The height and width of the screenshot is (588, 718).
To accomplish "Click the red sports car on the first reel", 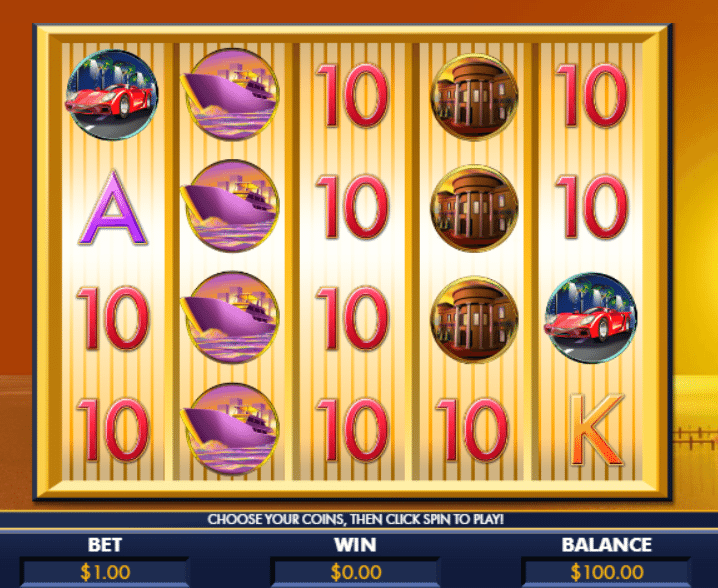I will (x=111, y=94).
